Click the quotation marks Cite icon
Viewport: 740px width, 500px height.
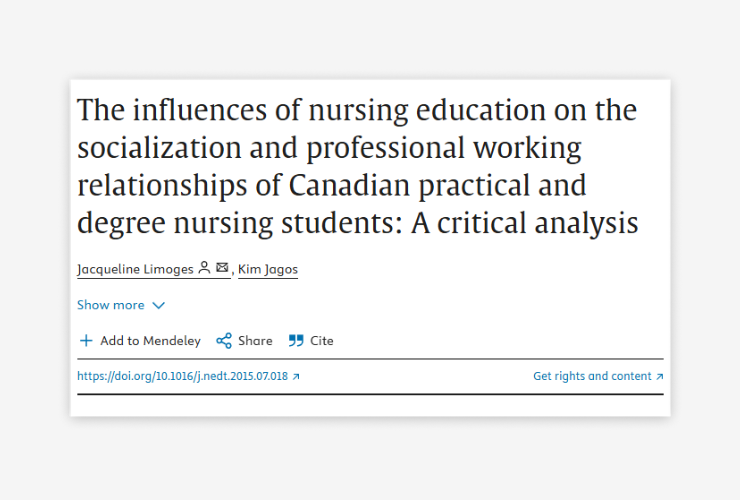(x=296, y=340)
